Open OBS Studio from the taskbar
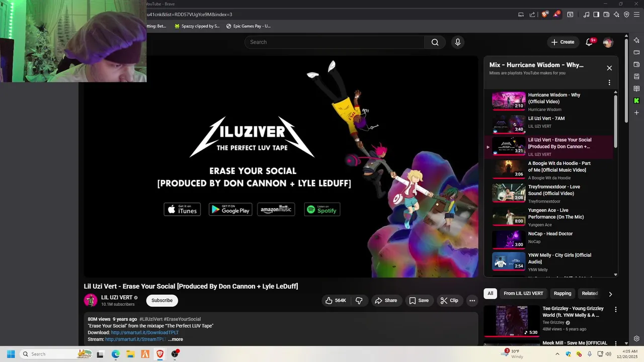Viewport: 644px width, 362px height. [x=175, y=354]
